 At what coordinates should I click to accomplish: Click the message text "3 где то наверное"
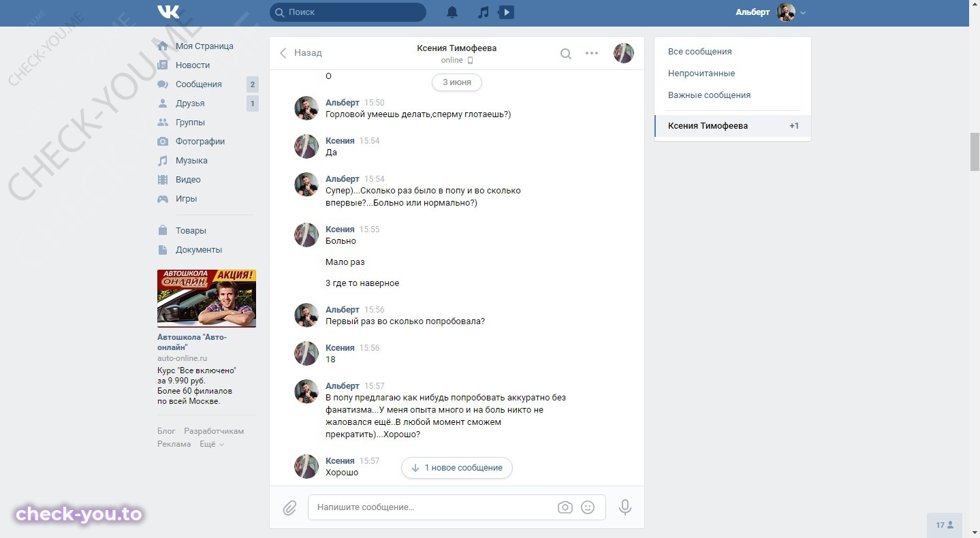(x=362, y=283)
